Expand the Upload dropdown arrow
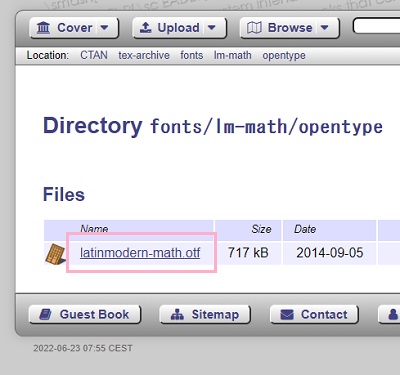Image resolution: width=400 pixels, height=375 pixels. click(x=212, y=28)
